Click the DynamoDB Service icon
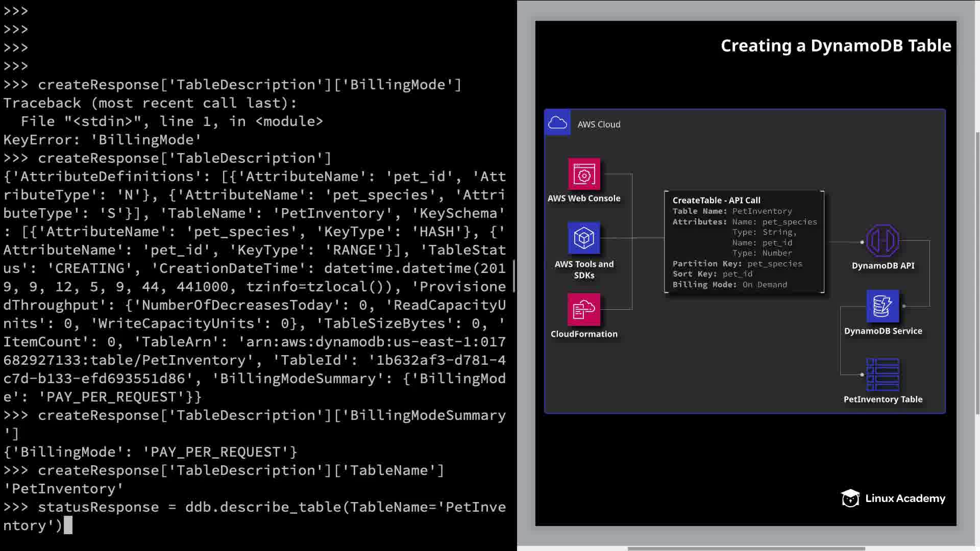980x551 pixels. tap(883, 306)
